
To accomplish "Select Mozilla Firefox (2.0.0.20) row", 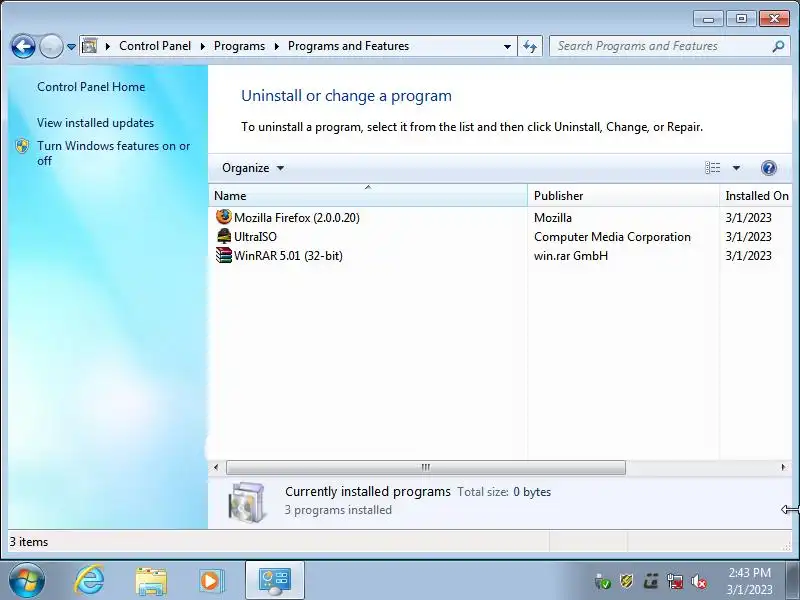I will coord(500,218).
